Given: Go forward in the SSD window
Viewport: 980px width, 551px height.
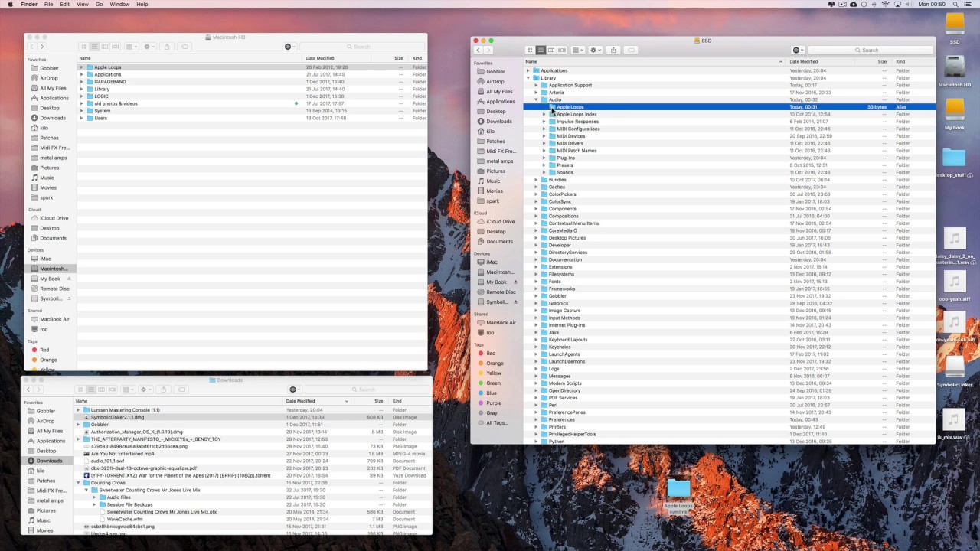Looking at the screenshot, I should (x=488, y=51).
